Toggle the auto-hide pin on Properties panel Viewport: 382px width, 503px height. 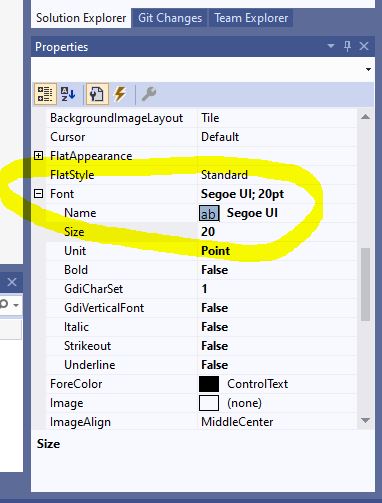347,46
